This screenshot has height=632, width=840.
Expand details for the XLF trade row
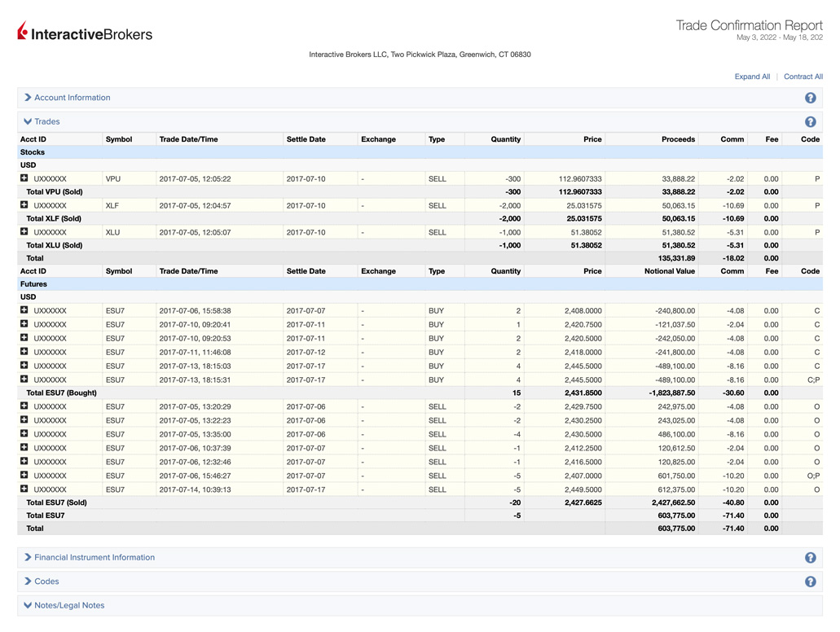click(x=24, y=205)
